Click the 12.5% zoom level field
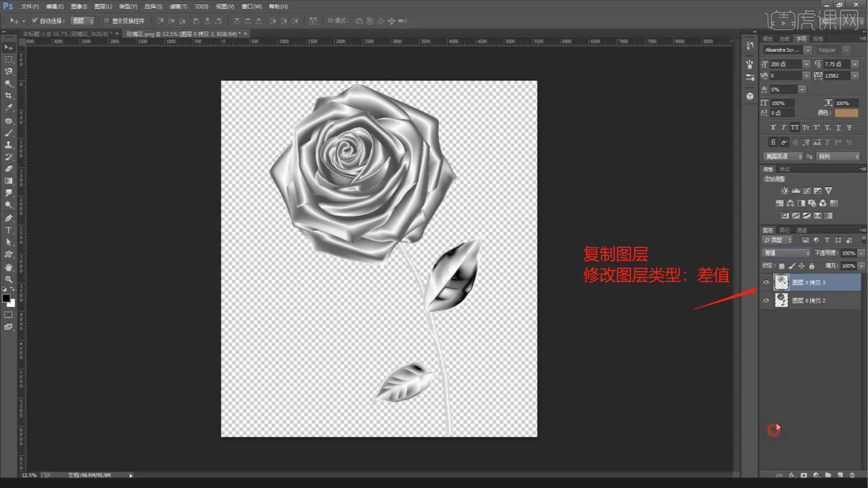868x488 pixels. click(x=29, y=475)
